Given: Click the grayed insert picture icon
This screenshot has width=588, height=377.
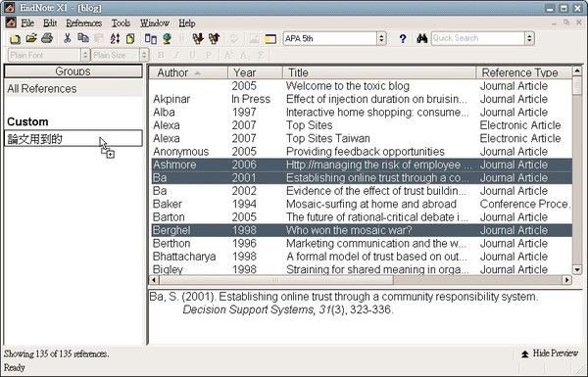Looking at the screenshot, I should pos(254,38).
